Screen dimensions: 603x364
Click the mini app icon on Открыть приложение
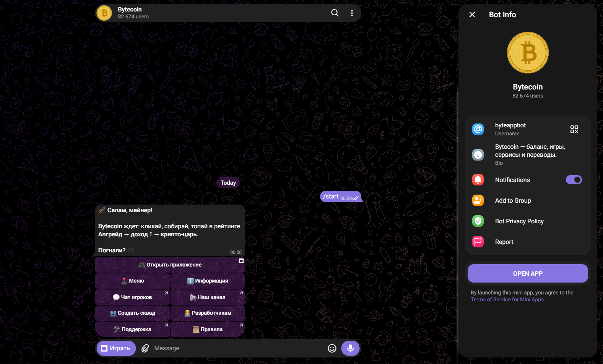tap(241, 261)
